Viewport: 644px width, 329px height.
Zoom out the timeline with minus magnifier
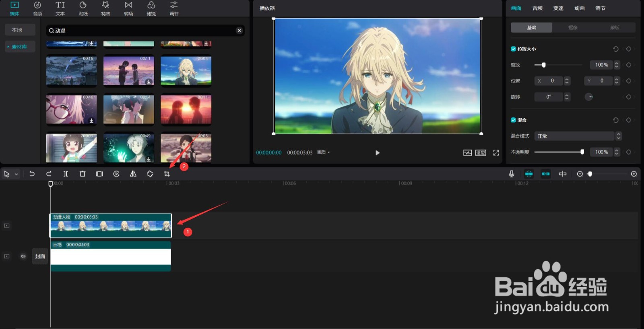[x=580, y=174]
